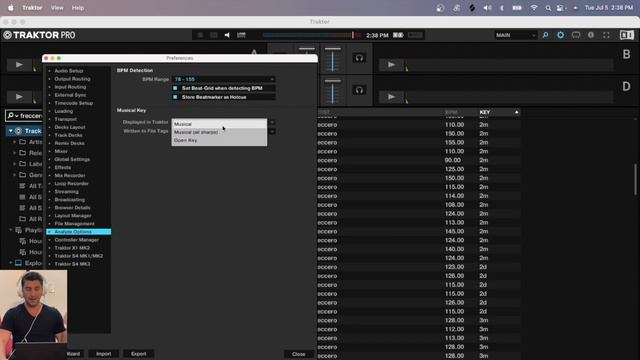Screen dimensions: 640x360
Task: Play deck C
Action: [x=19, y=97]
